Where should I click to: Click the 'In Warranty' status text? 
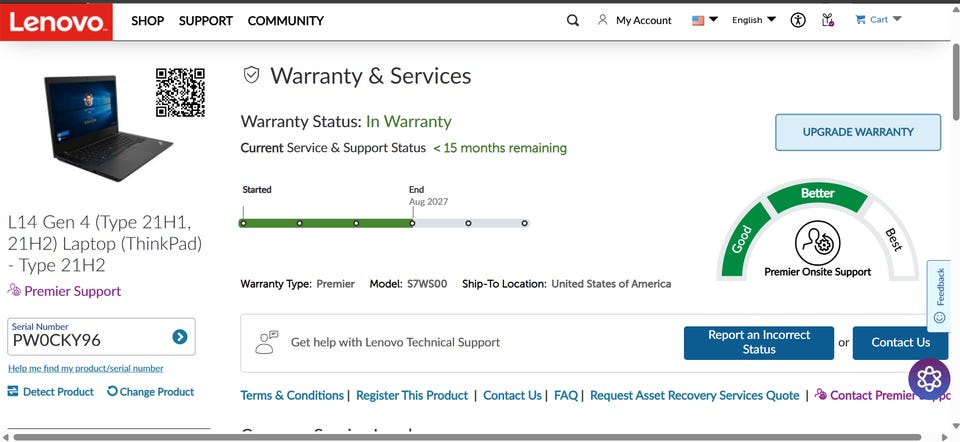click(x=408, y=122)
